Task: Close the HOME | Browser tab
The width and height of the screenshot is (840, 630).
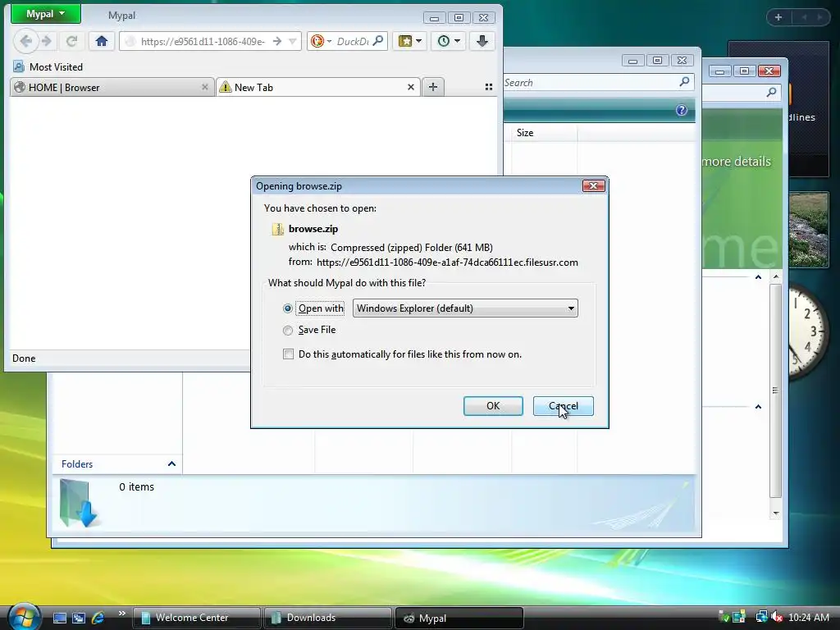Action: point(204,87)
